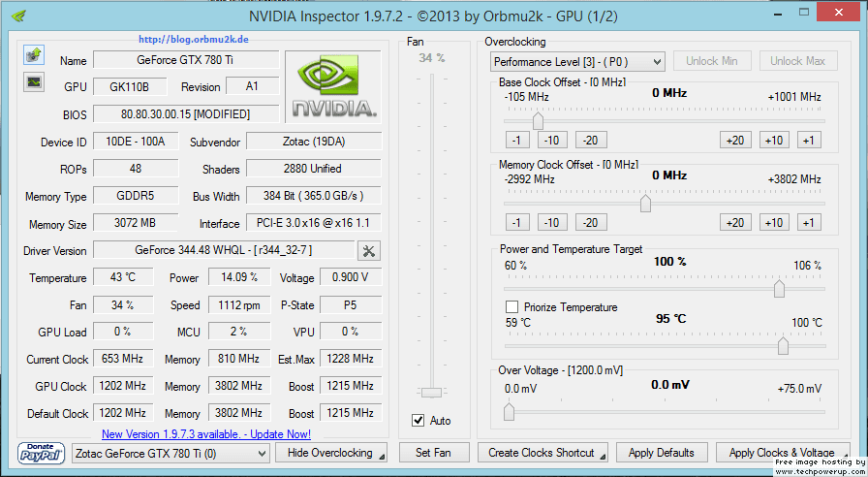Click the GPU field showing GK110B
This screenshot has width=868, height=477.
(130, 86)
